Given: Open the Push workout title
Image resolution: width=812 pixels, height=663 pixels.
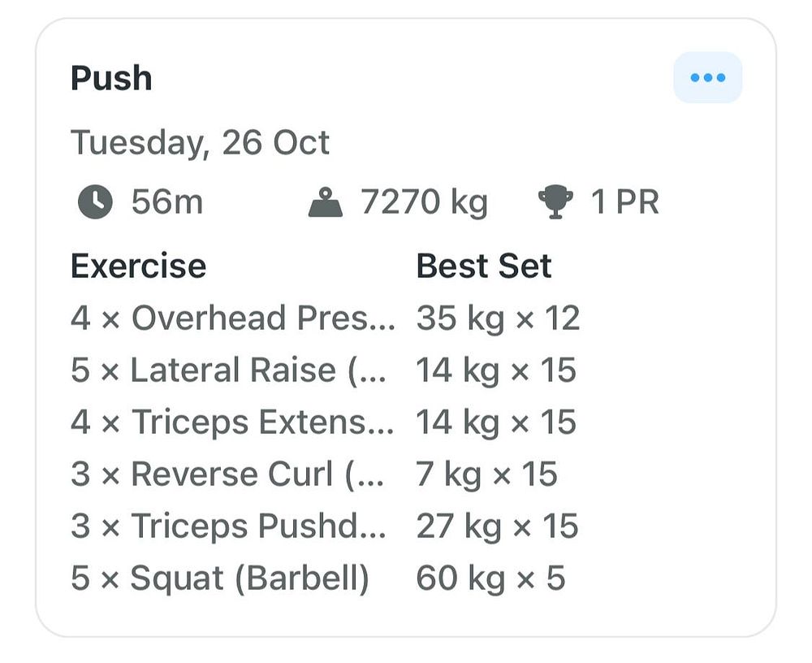Looking at the screenshot, I should pos(111,78).
